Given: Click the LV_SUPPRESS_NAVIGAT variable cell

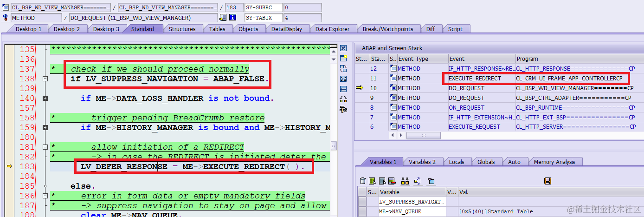Looking at the screenshot, I should pyautogui.click(x=412, y=202).
